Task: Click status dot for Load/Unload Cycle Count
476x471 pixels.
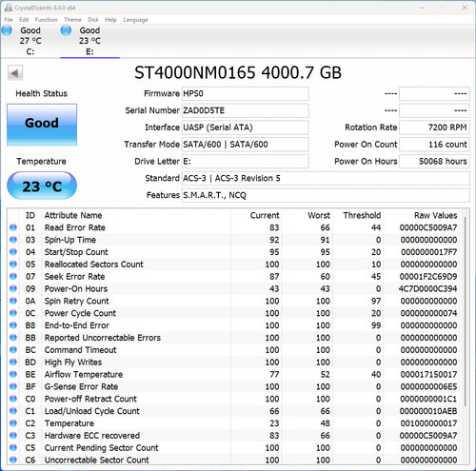Action: coord(13,411)
